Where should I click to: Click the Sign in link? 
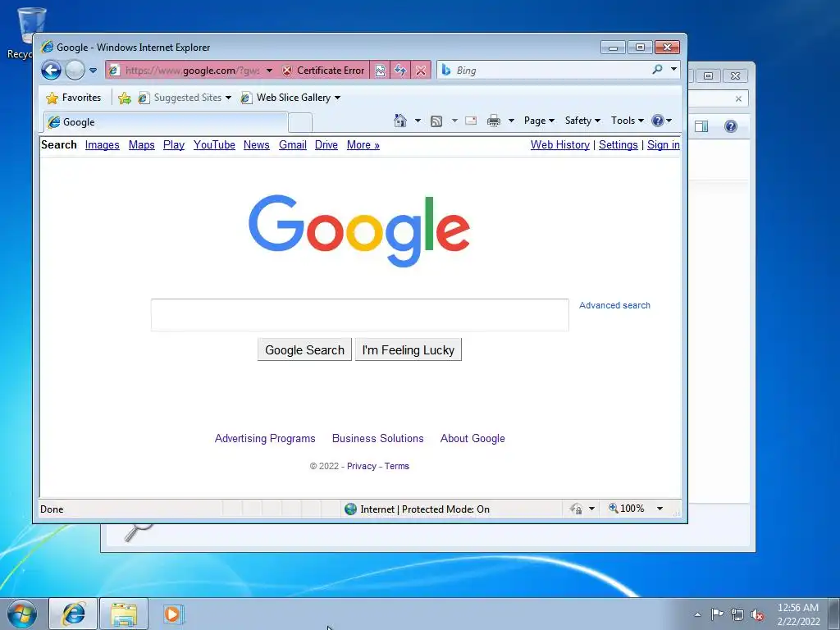[x=663, y=144]
